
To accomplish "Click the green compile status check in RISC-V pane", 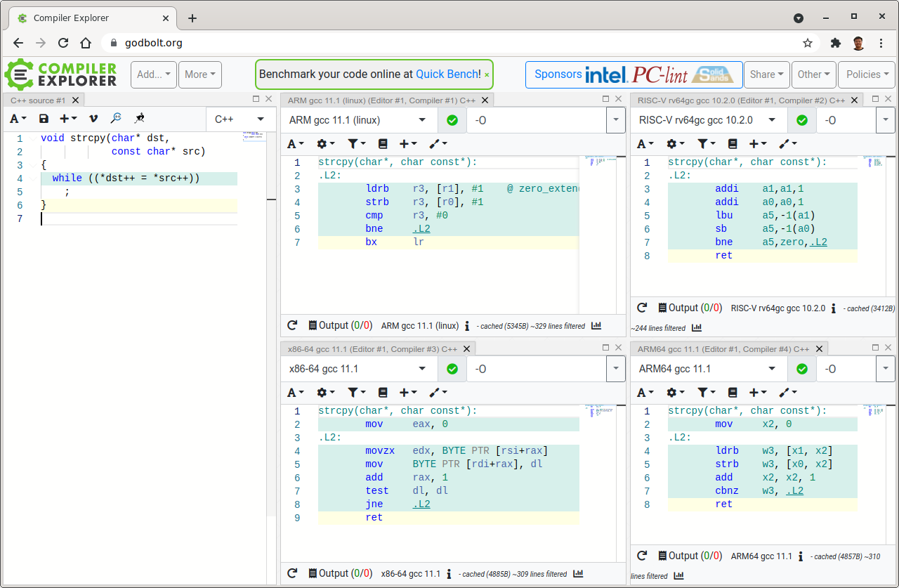I will point(802,120).
